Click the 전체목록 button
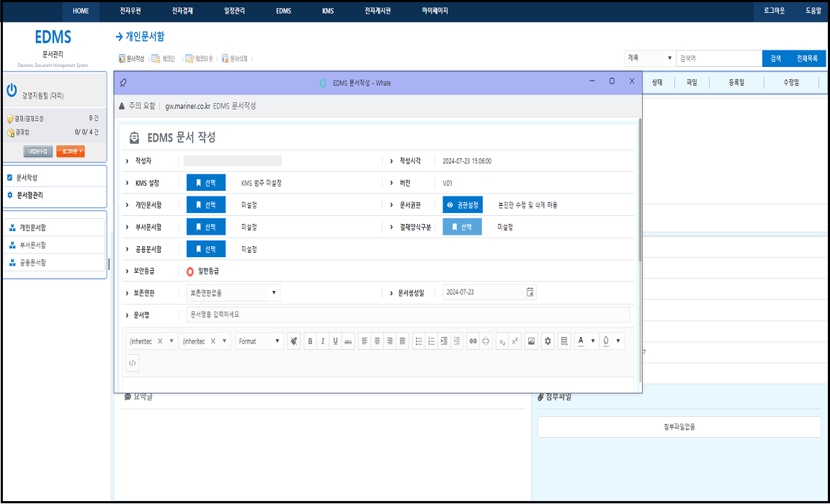Screen dimensions: 830x504 pyautogui.click(x=807, y=58)
